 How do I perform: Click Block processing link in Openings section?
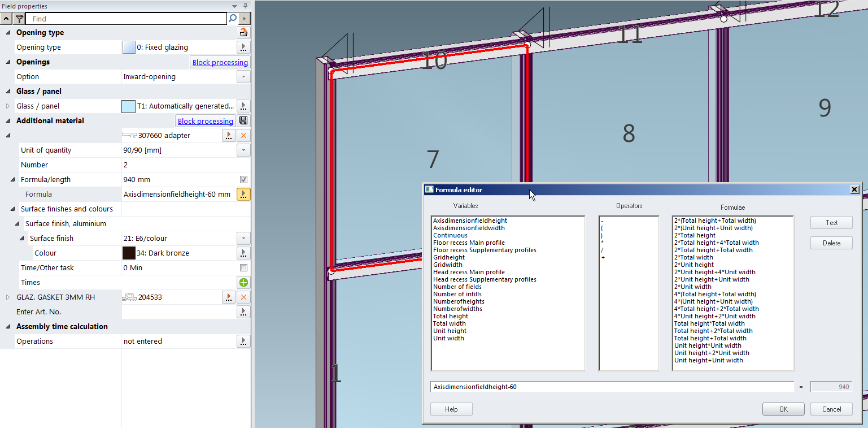click(220, 63)
